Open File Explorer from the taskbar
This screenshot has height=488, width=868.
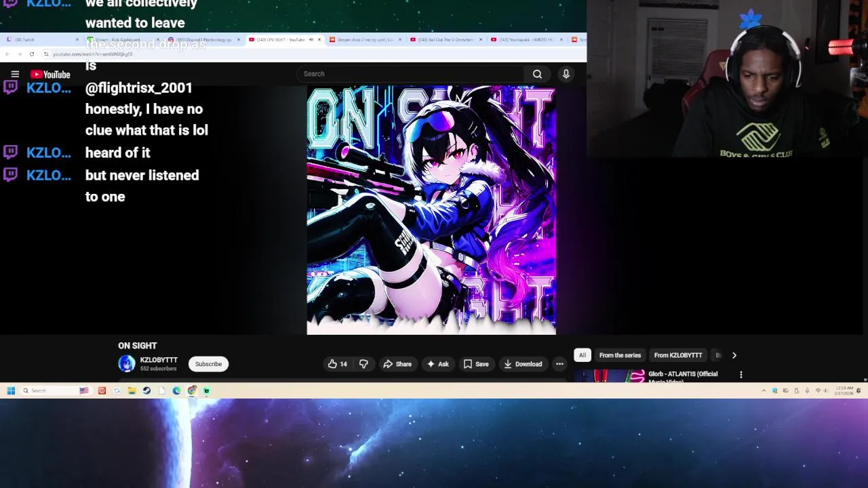pyautogui.click(x=132, y=390)
